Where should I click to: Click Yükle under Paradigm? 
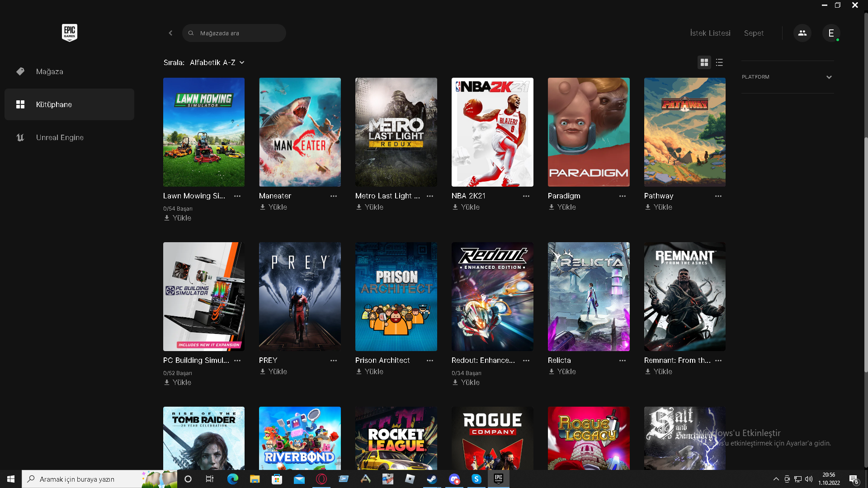[562, 207]
